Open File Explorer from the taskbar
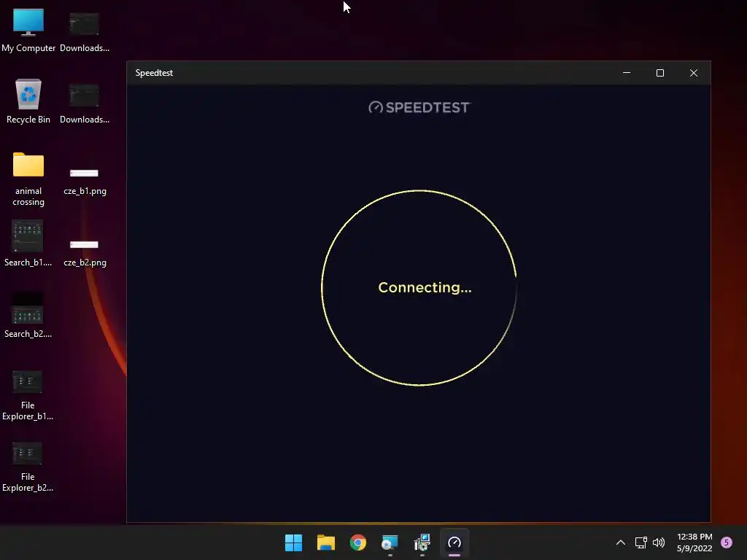 [x=326, y=542]
